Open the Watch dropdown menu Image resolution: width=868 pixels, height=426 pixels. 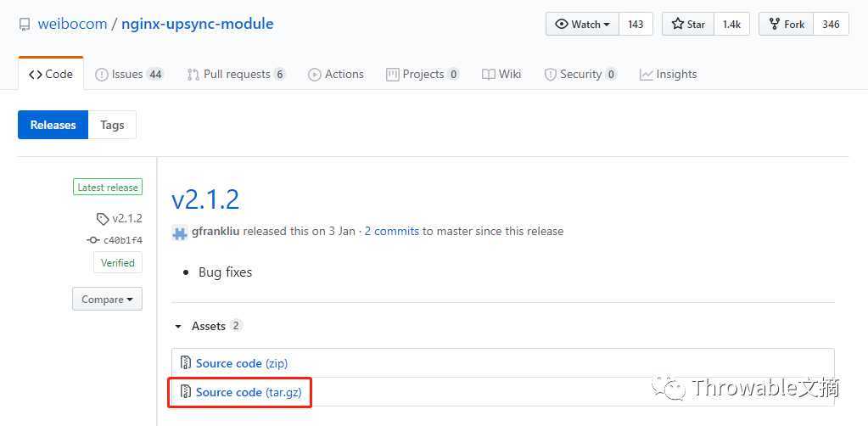point(582,25)
